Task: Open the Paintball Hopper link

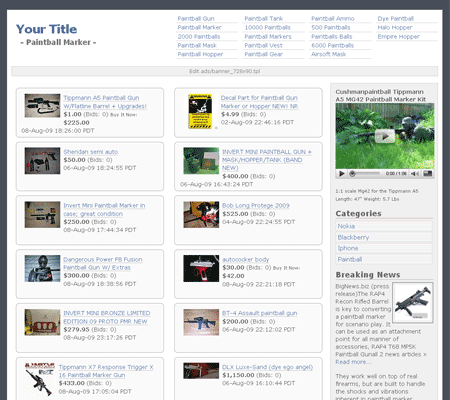Action: (200, 54)
